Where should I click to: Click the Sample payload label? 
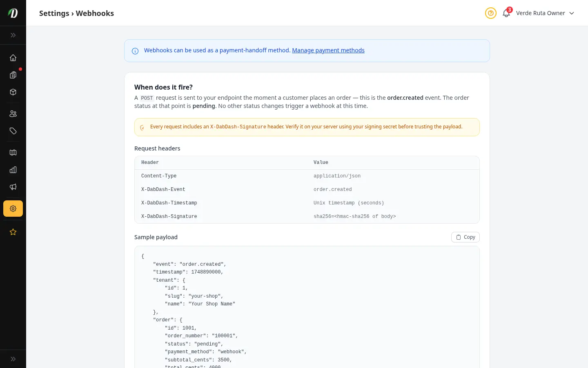click(x=156, y=237)
